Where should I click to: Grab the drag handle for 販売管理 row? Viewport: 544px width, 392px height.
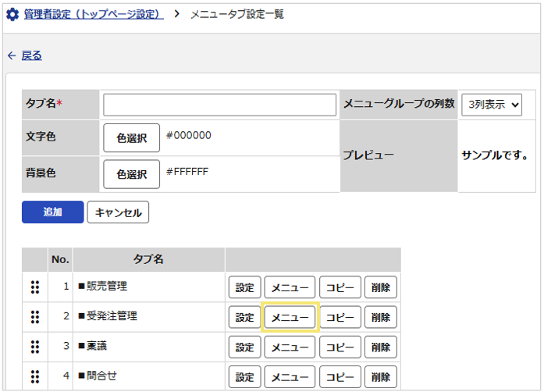pos(35,287)
